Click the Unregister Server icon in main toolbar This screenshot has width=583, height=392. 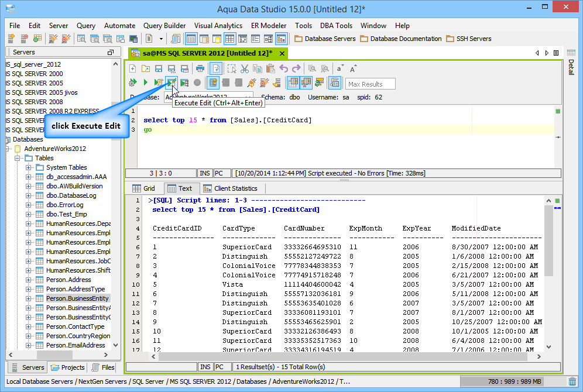pos(24,39)
